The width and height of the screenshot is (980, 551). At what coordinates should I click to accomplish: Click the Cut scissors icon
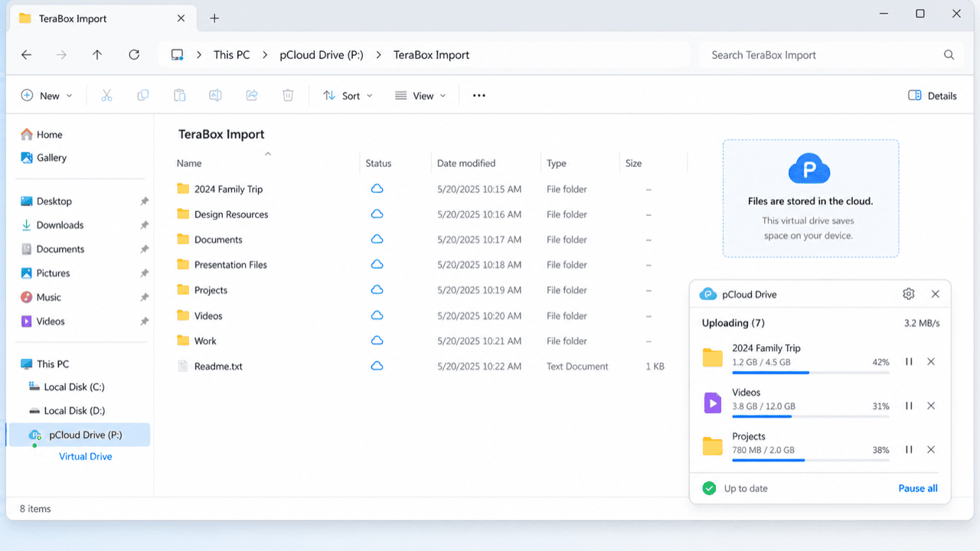tap(106, 96)
